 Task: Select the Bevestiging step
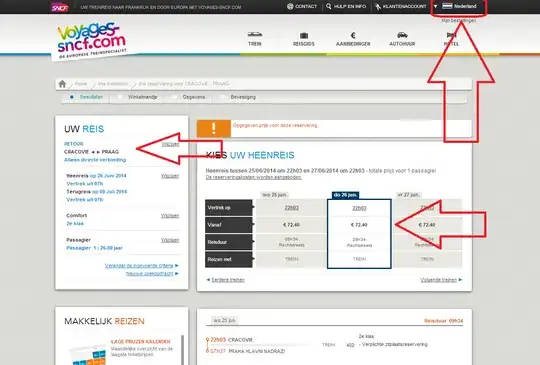243,97
